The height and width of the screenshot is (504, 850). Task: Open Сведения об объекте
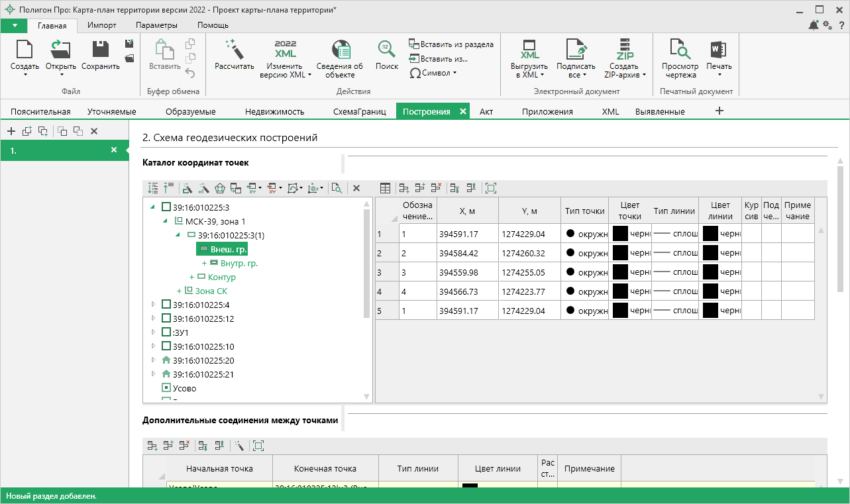click(339, 49)
